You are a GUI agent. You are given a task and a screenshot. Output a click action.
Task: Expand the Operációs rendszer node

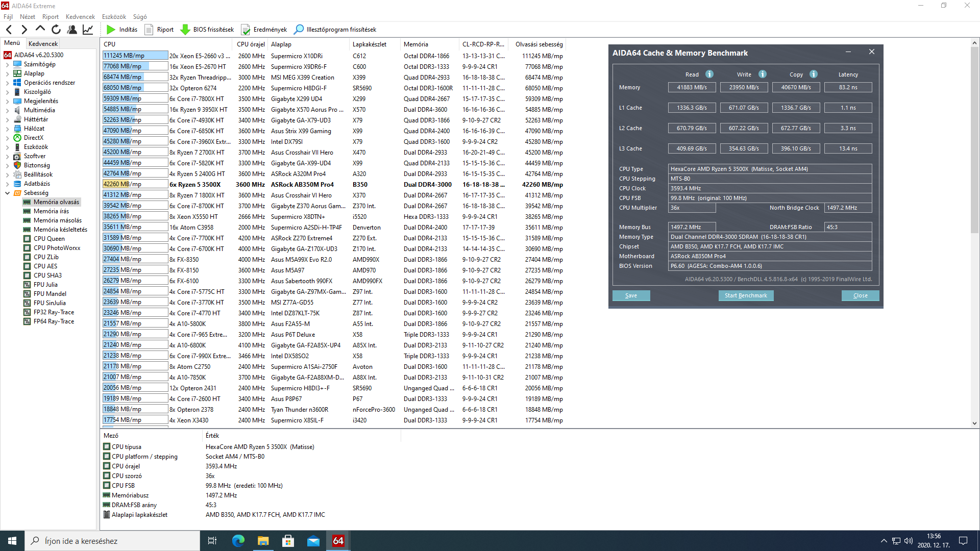click(x=8, y=83)
